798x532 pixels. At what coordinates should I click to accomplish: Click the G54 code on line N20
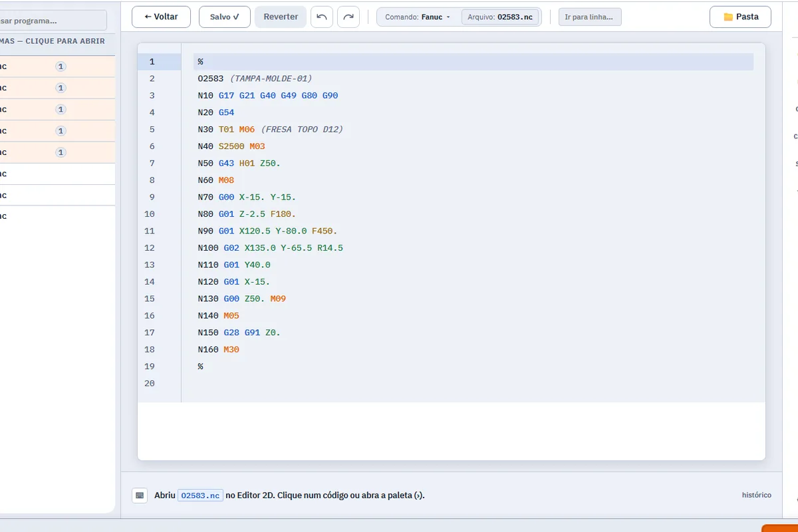point(227,112)
